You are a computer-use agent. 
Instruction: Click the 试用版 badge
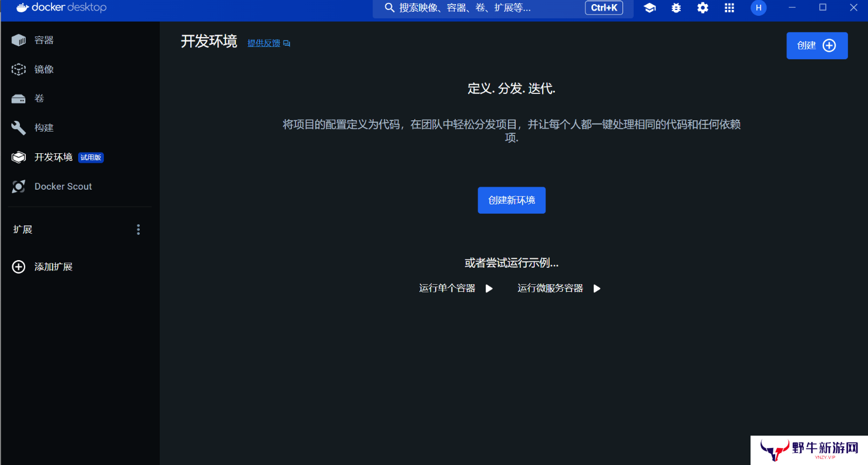(91, 157)
